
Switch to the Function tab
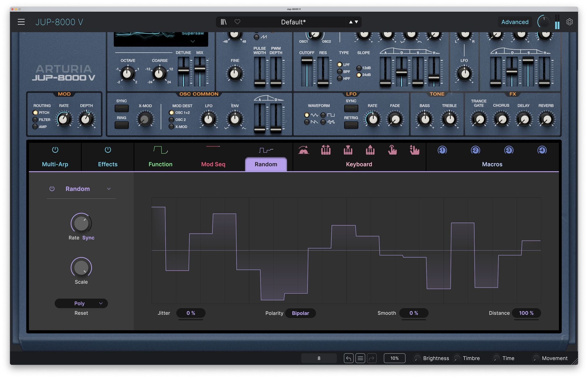coord(160,164)
